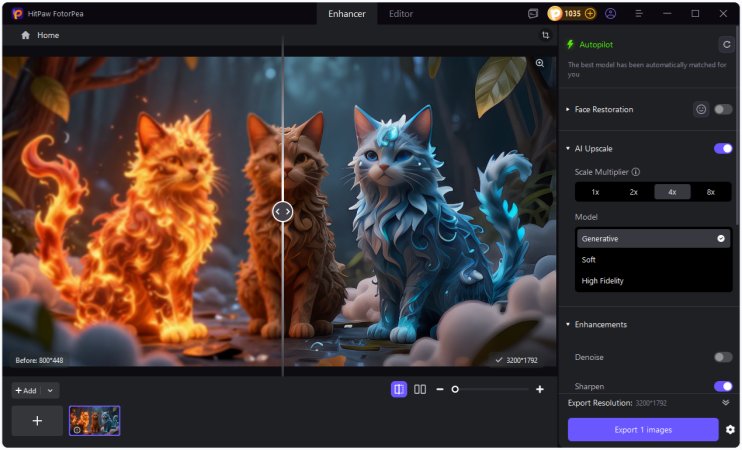Expand Export Resolution double chevron
The width and height of the screenshot is (742, 450).
point(725,403)
